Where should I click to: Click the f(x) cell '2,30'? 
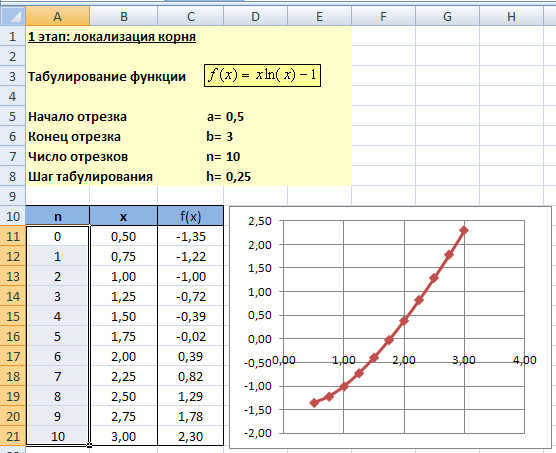(x=191, y=436)
